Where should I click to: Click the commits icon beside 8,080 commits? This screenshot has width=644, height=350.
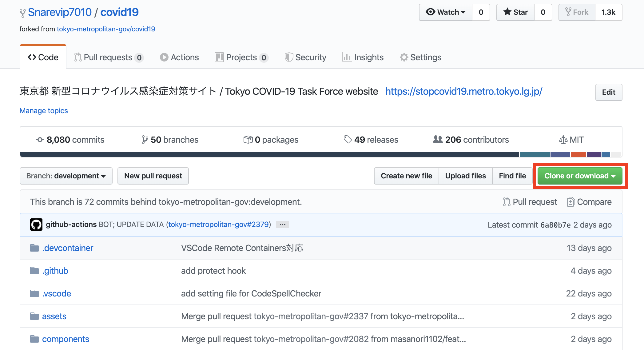pos(40,140)
